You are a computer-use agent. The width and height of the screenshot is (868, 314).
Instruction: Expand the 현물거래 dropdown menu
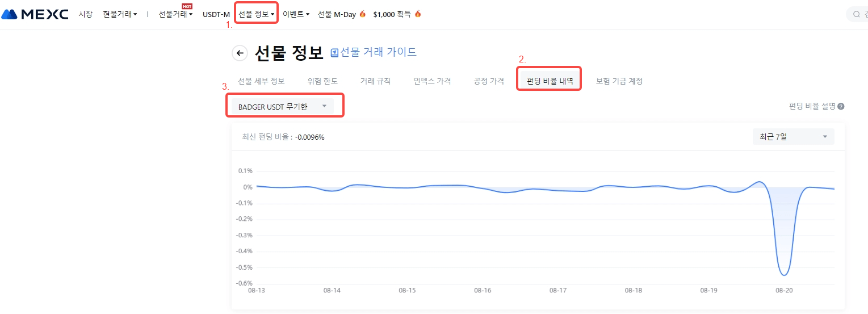120,14
